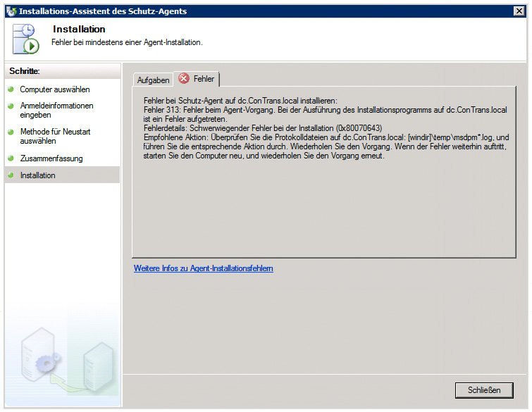Click green bullet next to Zusammenfassung
The image size is (532, 412).
11,158
